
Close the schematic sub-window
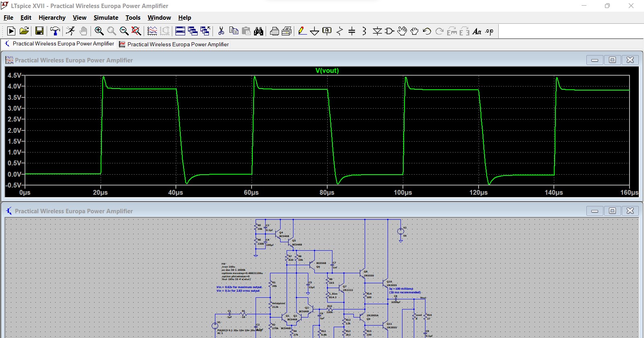tap(630, 211)
